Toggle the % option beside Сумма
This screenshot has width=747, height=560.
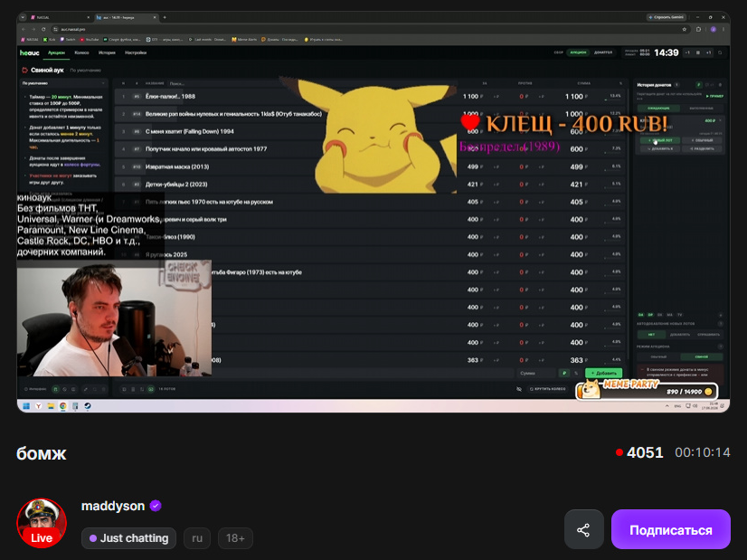[576, 373]
